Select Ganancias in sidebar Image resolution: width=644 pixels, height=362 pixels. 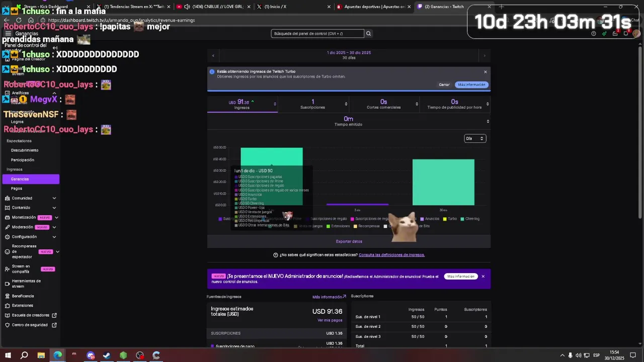[31, 179]
